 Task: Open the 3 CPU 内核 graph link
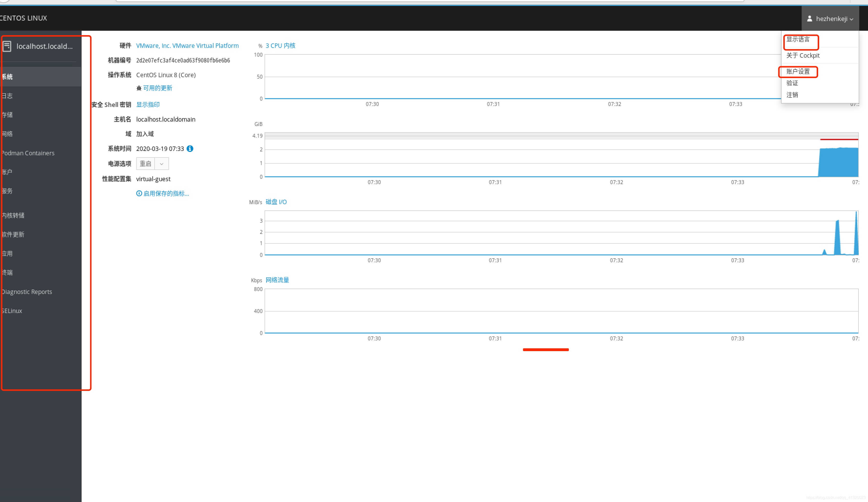[x=280, y=45]
